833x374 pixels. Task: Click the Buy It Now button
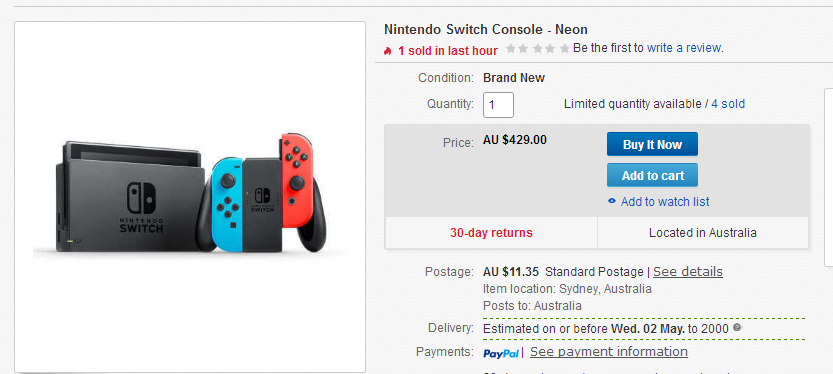652,144
